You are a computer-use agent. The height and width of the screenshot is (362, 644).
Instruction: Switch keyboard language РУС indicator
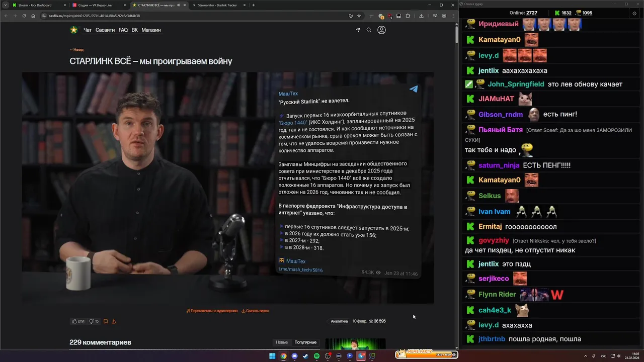[x=603, y=356]
